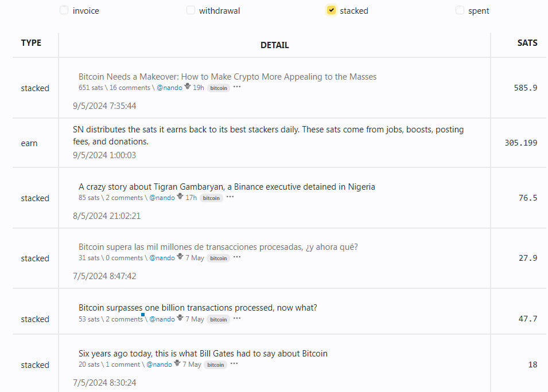The height and width of the screenshot is (392, 548).
Task: Click the bitcoin territory tag on the "Bitcoin supera" post
Action: (x=218, y=258)
